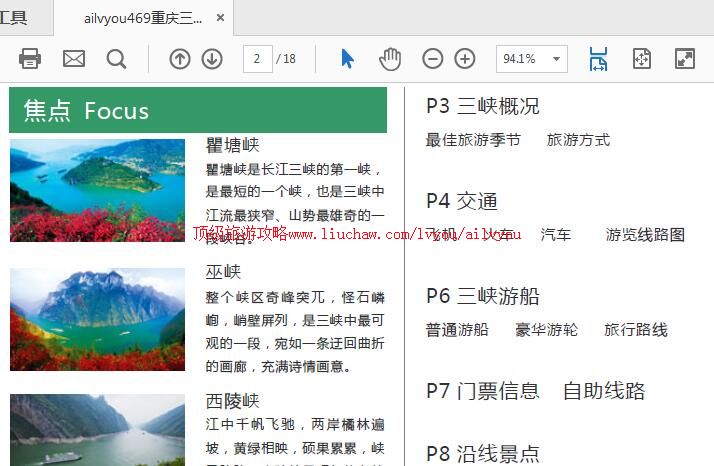Click the 瞿塘峡 landscape thumbnail

pos(97,190)
